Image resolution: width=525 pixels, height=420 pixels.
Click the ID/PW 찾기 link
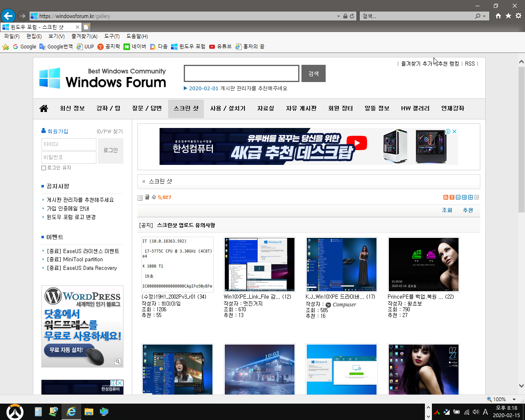110,131
